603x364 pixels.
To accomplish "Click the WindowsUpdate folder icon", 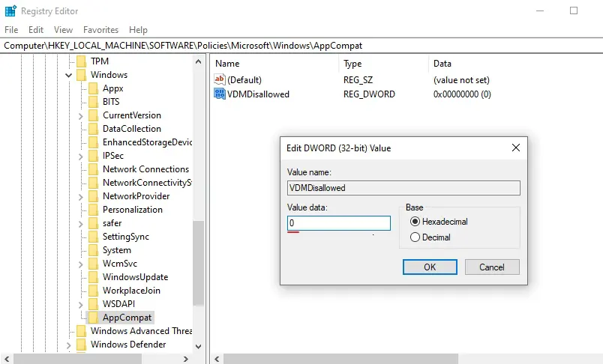I will pyautogui.click(x=93, y=277).
